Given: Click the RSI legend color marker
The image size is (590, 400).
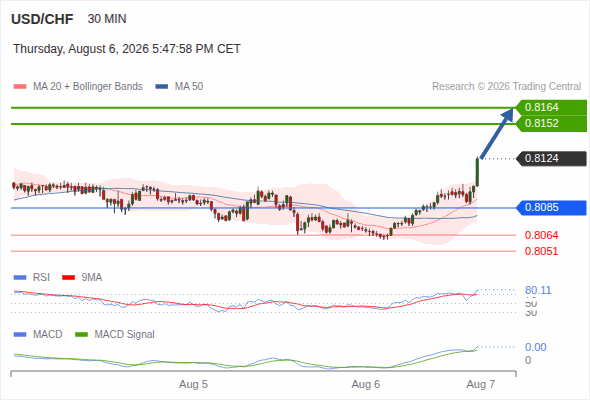Looking at the screenshot, I should click(20, 278).
